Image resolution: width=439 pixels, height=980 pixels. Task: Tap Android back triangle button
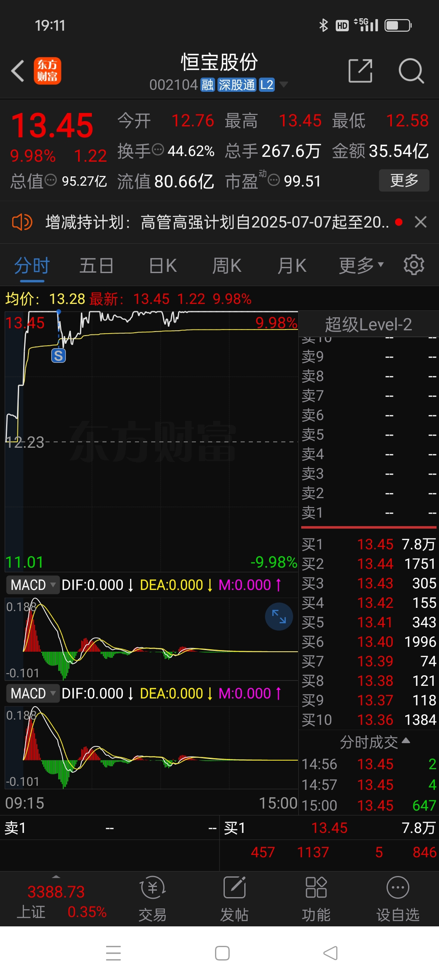330,953
